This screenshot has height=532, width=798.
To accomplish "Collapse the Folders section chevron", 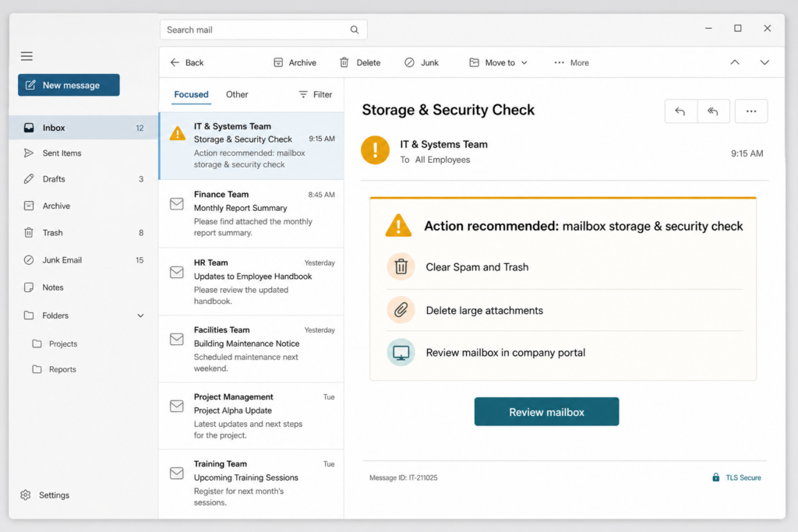I will 140,315.
